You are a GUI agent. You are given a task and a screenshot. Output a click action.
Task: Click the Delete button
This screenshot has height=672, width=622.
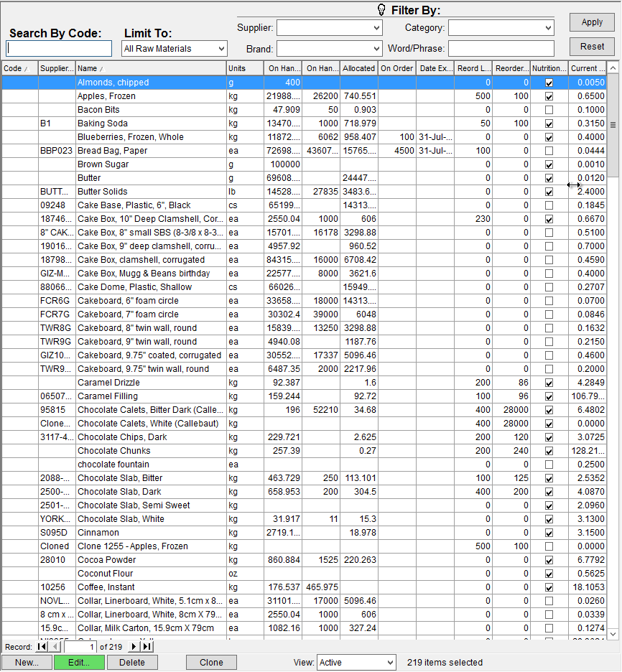coord(132,663)
